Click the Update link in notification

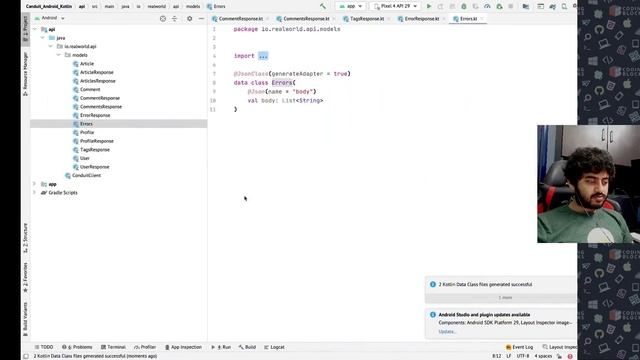coord(447,331)
